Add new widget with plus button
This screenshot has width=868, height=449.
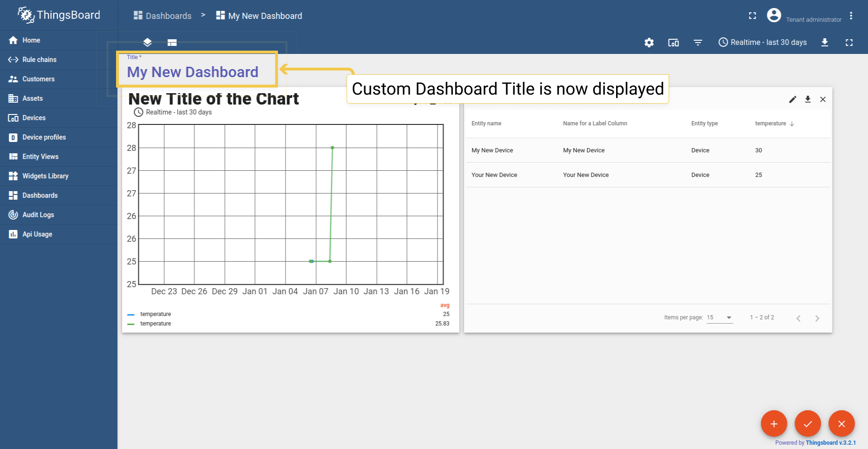[774, 423]
